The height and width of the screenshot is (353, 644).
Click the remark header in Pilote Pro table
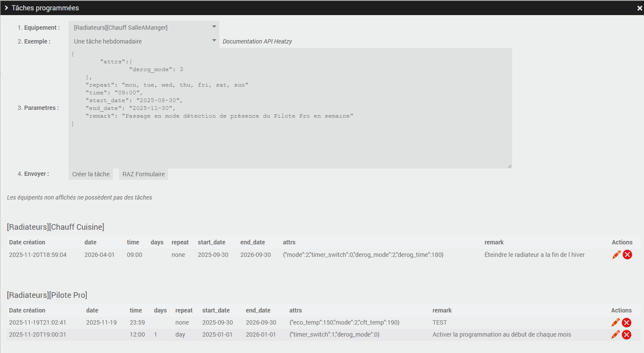click(x=442, y=310)
